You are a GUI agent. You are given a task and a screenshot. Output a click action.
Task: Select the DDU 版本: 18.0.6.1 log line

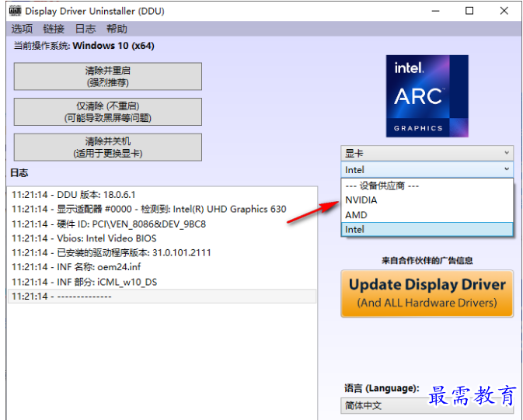(162, 195)
